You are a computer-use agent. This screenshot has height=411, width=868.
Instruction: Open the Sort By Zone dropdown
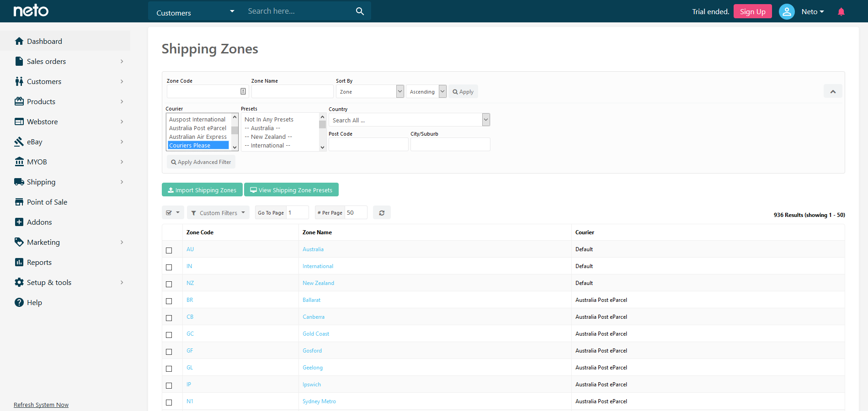click(x=370, y=91)
